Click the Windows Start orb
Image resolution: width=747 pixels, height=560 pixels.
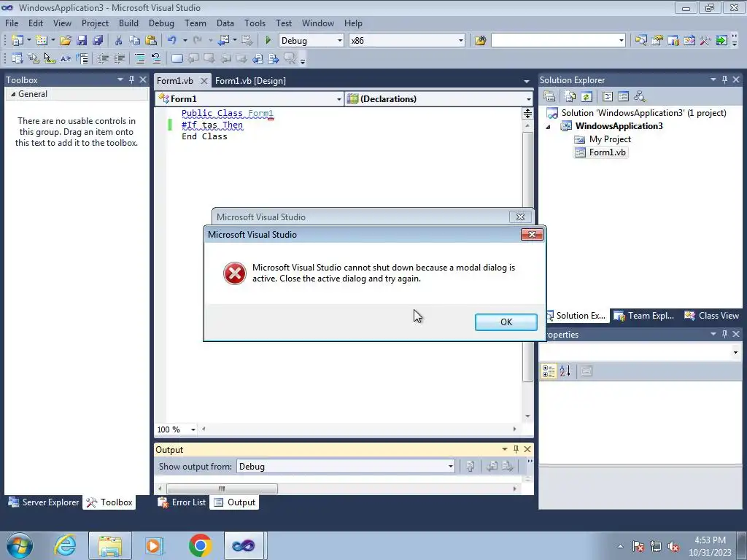pyautogui.click(x=20, y=545)
